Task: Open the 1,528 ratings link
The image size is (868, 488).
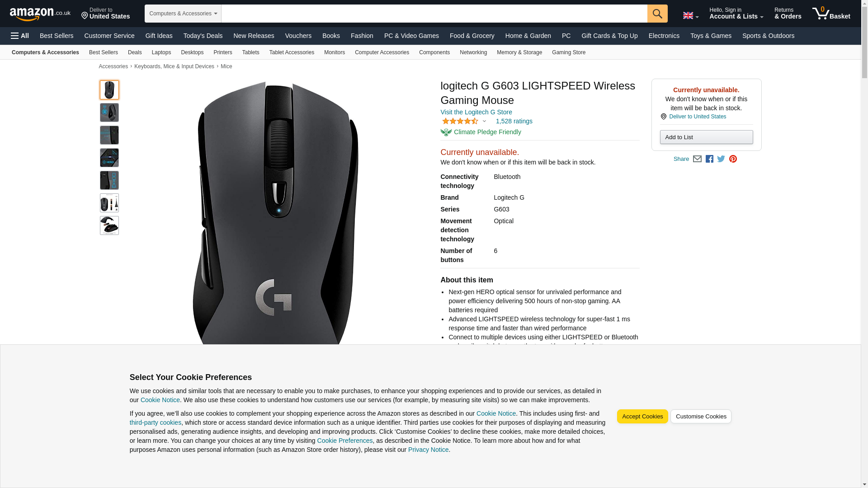Action: click(514, 121)
